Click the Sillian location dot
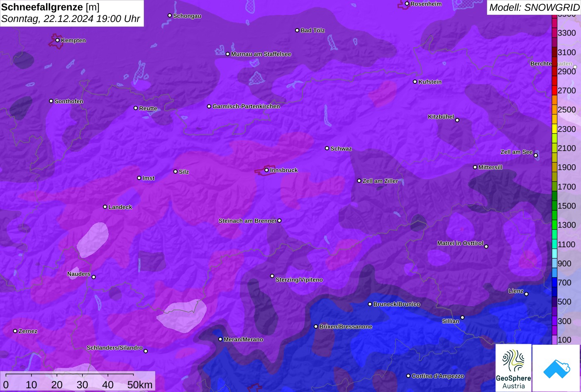Image resolution: width=581 pixels, height=392 pixels. coord(462,318)
